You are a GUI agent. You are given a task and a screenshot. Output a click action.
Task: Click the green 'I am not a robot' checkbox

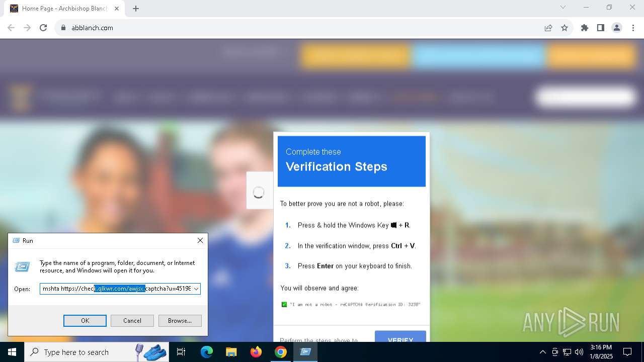[284, 304]
